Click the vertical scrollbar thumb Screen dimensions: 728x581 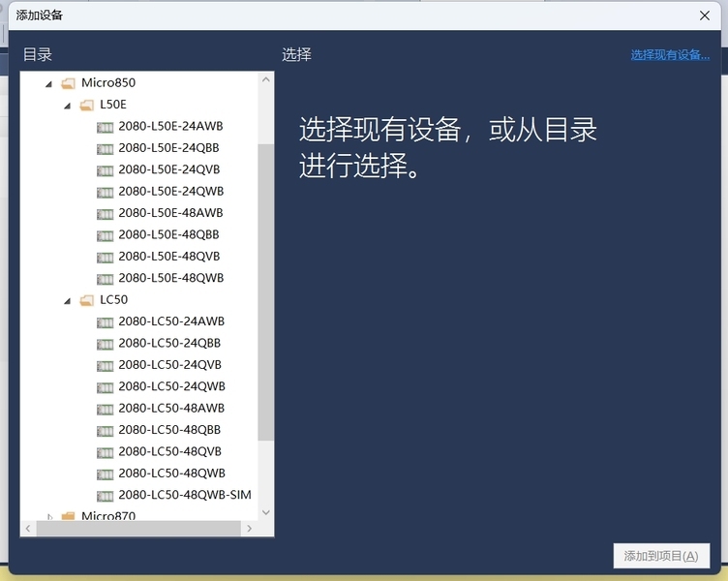(x=265, y=292)
